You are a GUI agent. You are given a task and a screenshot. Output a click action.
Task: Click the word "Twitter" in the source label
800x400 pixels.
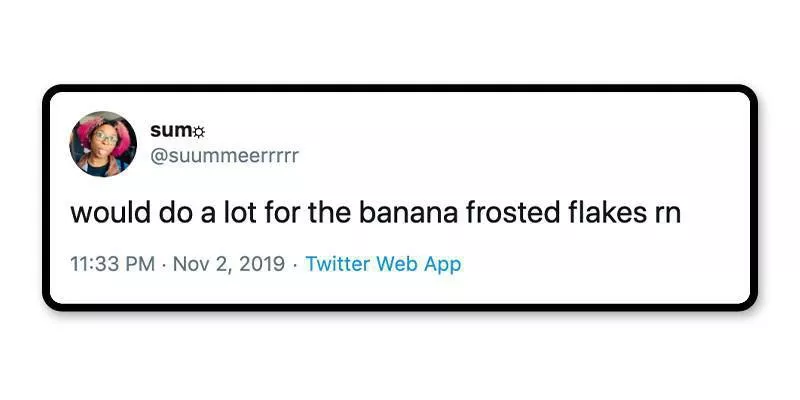pos(336,265)
